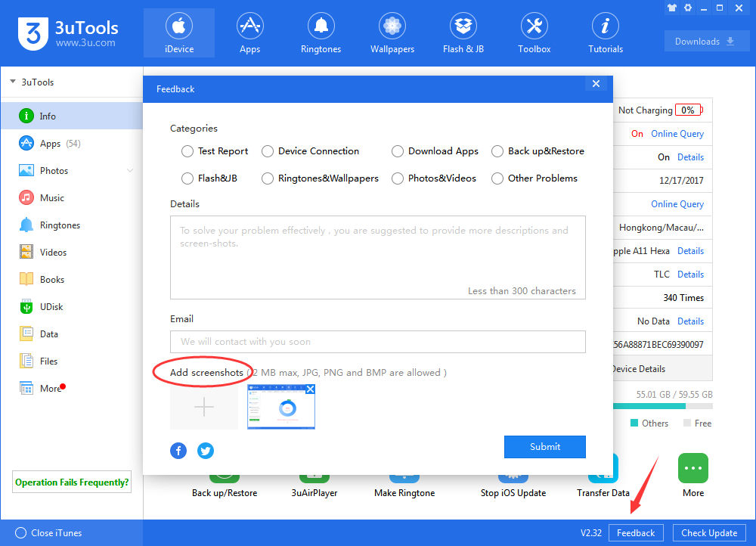The image size is (756, 546).
Task: Click the Downloads button
Action: [x=706, y=42]
